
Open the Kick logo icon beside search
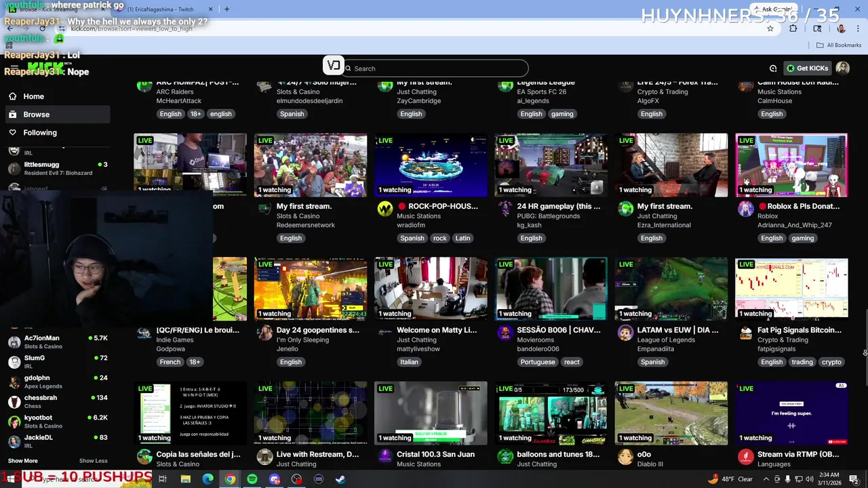coord(333,65)
